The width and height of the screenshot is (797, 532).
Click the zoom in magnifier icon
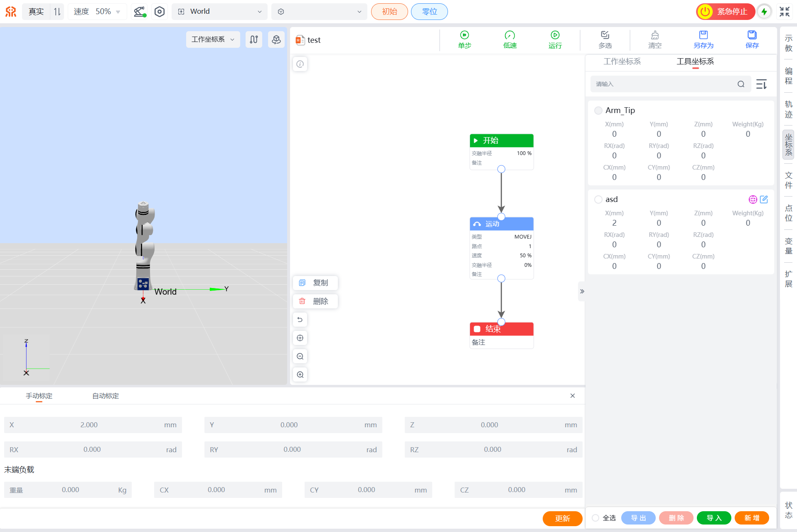(300, 374)
